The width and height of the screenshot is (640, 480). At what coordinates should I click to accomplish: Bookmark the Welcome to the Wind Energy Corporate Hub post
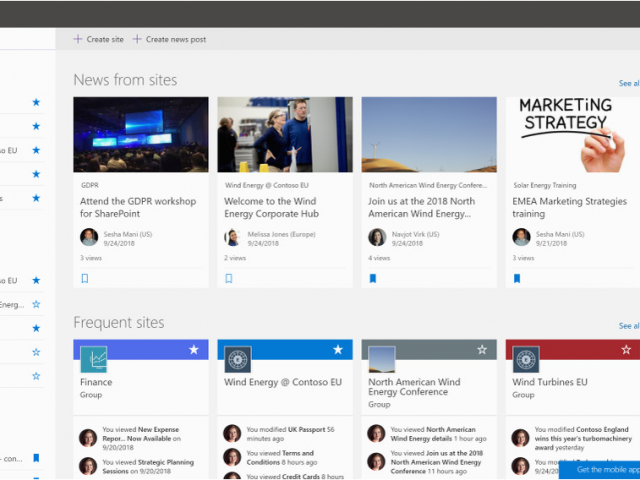point(229,278)
